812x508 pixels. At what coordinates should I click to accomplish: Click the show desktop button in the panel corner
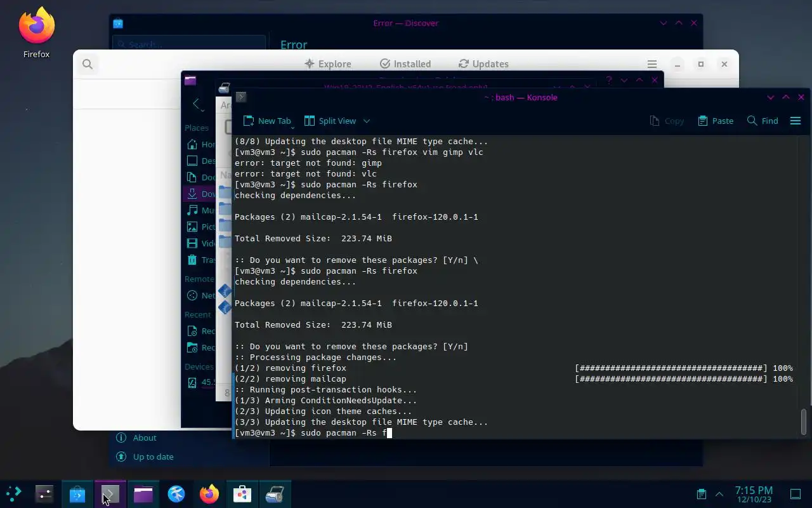796,494
